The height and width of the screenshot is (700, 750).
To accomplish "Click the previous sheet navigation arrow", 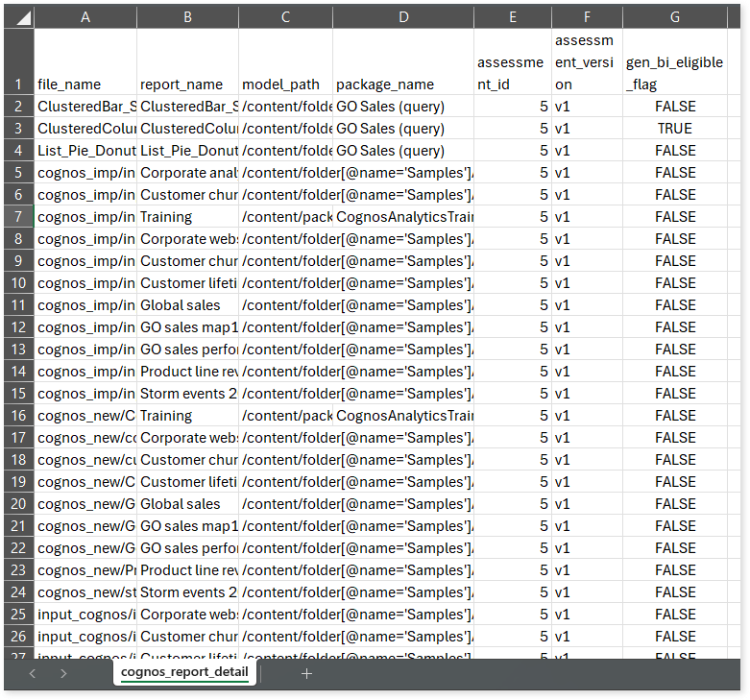I will click(33, 673).
